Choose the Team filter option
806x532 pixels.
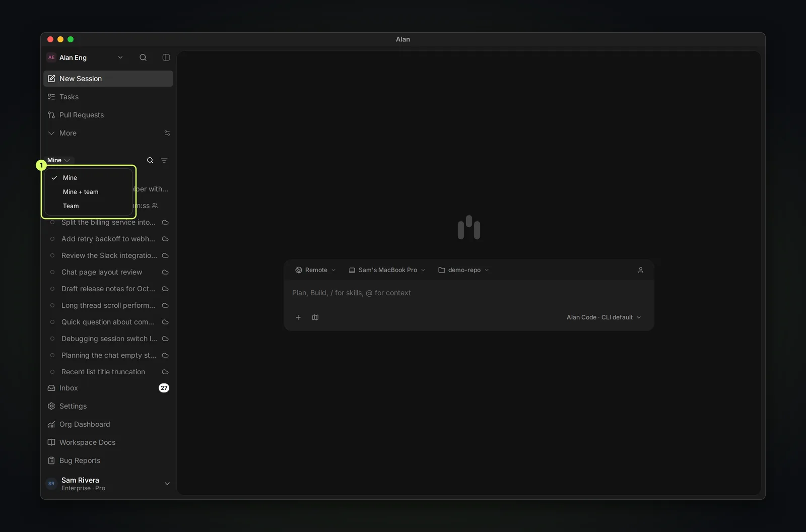click(x=89, y=206)
